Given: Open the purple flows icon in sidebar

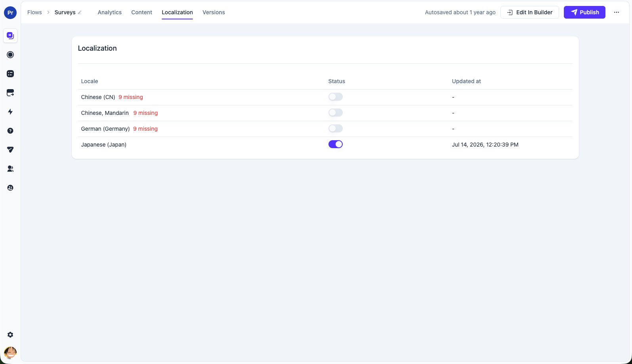Looking at the screenshot, I should [x=10, y=36].
